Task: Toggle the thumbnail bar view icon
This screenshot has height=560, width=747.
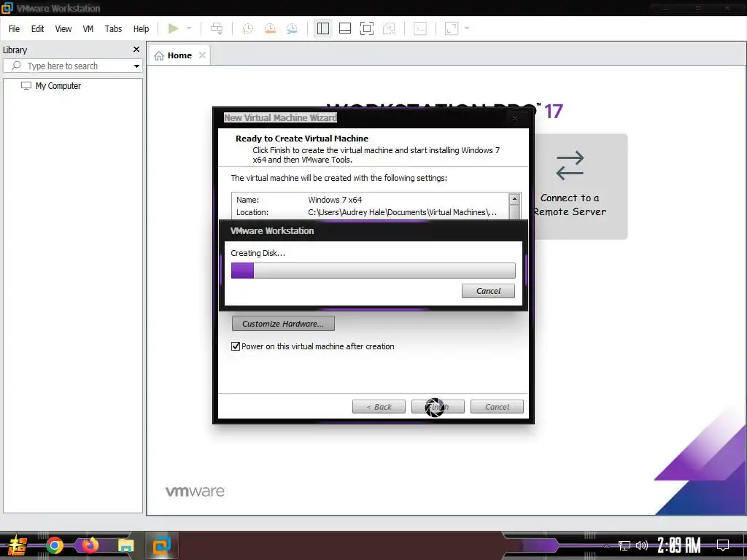Action: tap(345, 28)
